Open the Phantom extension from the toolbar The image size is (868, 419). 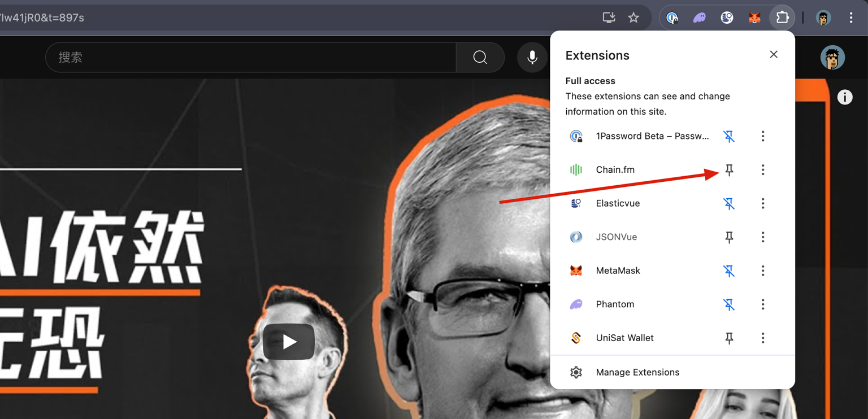click(700, 18)
